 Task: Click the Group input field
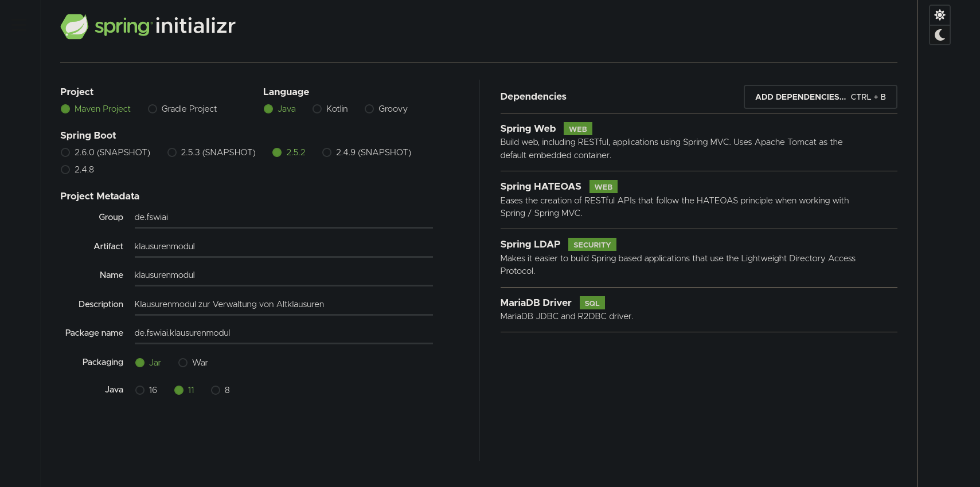click(283, 217)
